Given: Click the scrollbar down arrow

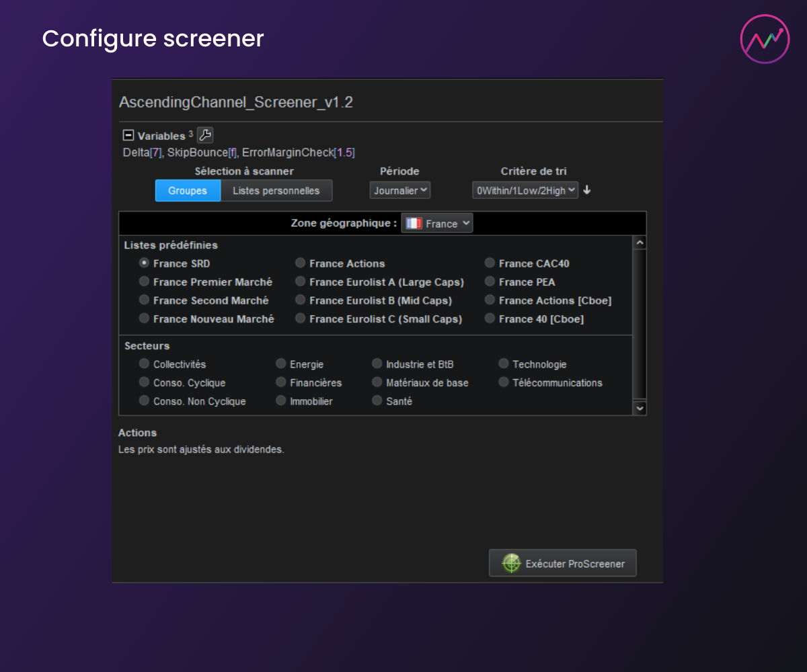Looking at the screenshot, I should pos(640,408).
